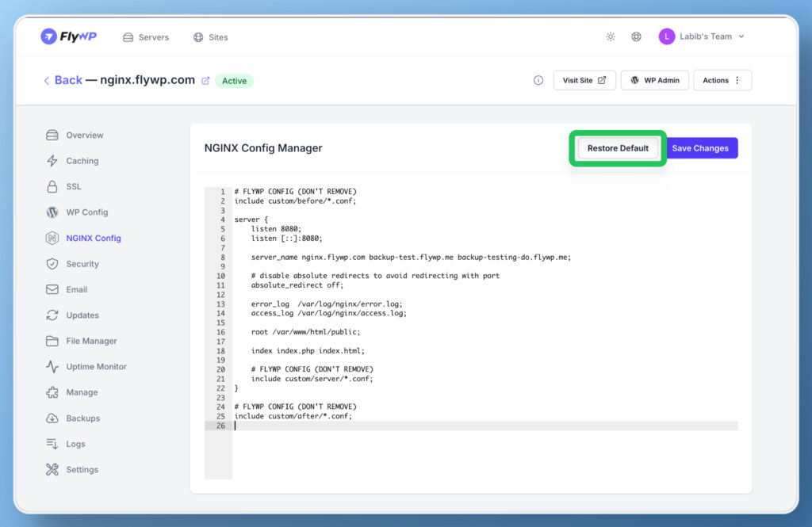Click the NGINX Config Manager heading
Screen dimensions: 812x527
pos(263,148)
